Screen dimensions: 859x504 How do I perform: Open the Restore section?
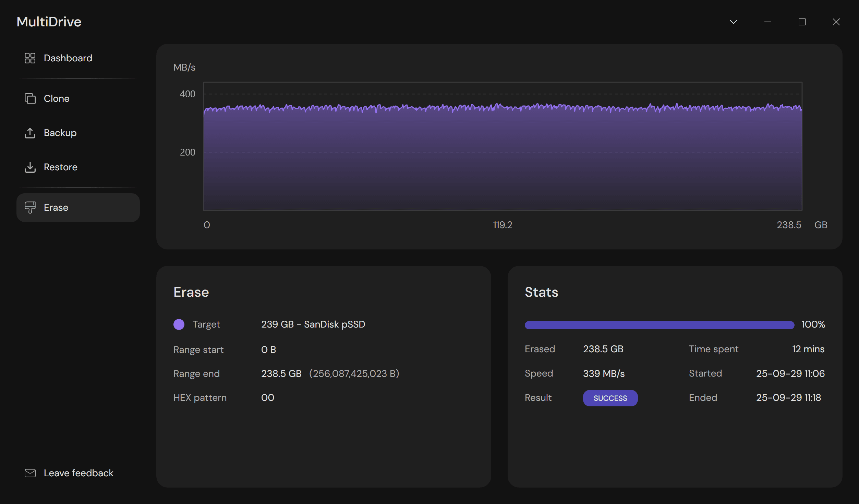pyautogui.click(x=60, y=167)
